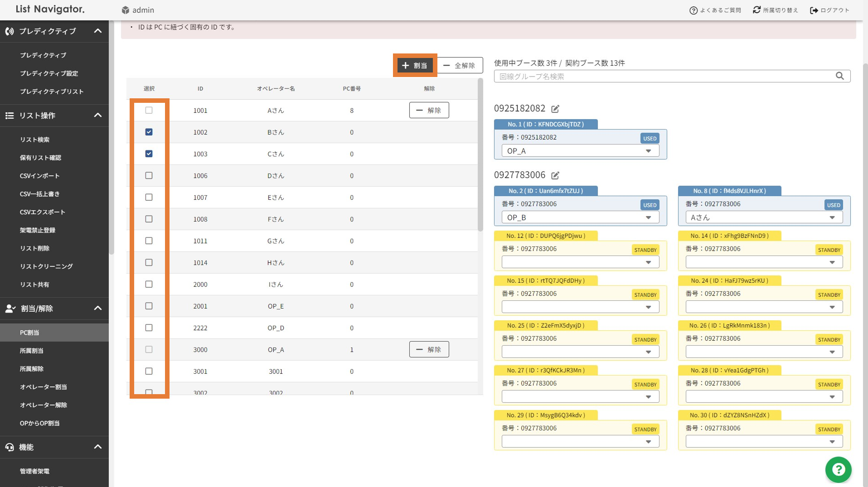The height and width of the screenshot is (487, 868).
Task: Select オペレーター割当 in the sidebar
Action: click(44, 387)
